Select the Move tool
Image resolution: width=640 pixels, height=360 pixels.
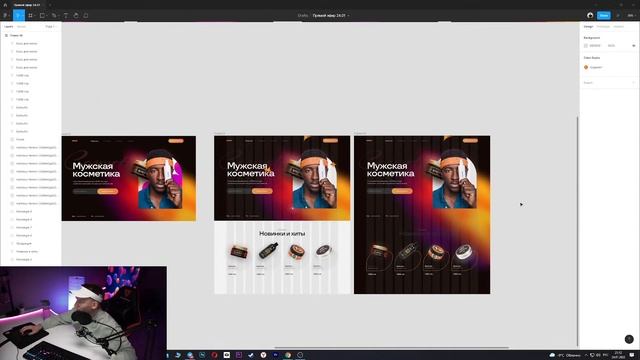point(18,16)
